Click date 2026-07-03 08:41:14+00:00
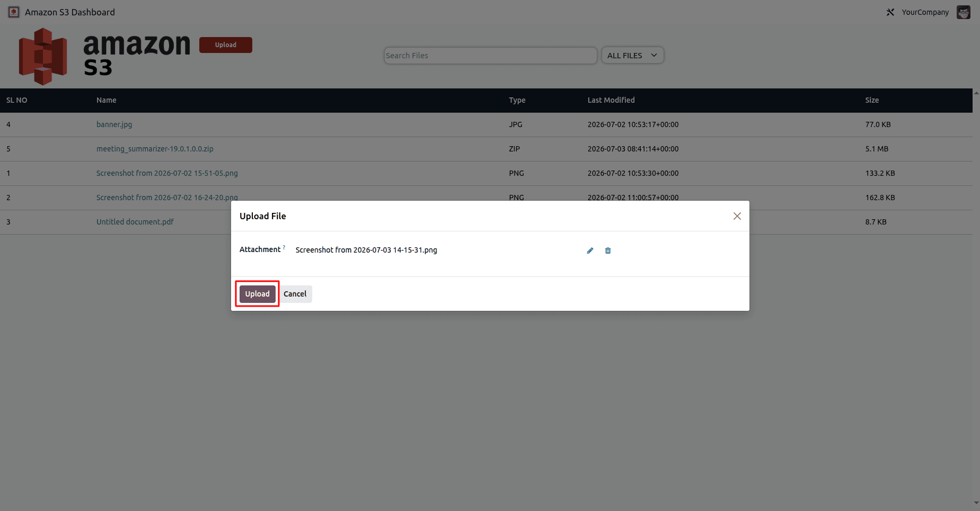Viewport: 980px width, 511px height. tap(633, 149)
